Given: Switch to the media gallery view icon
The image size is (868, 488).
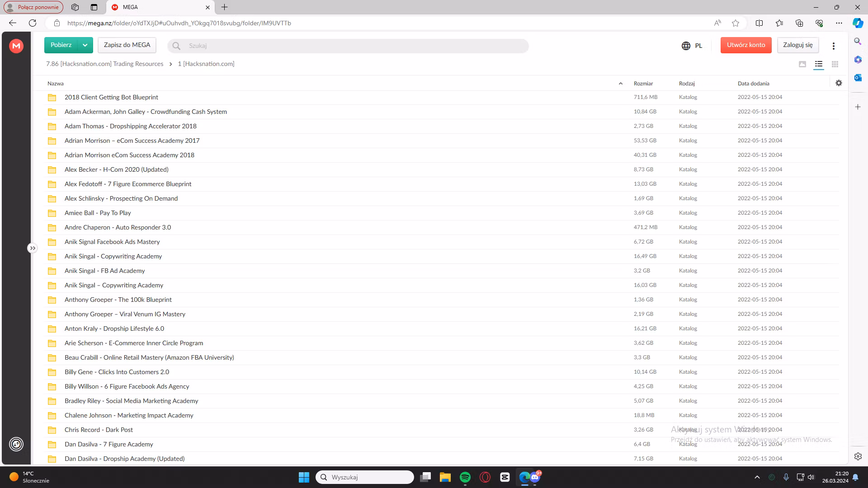Looking at the screenshot, I should [x=802, y=64].
